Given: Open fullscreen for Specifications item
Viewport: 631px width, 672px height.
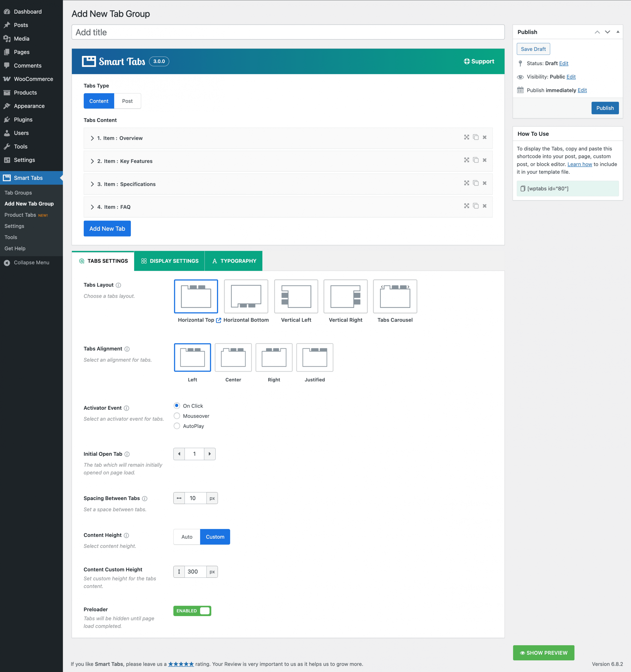Looking at the screenshot, I should tap(466, 183).
